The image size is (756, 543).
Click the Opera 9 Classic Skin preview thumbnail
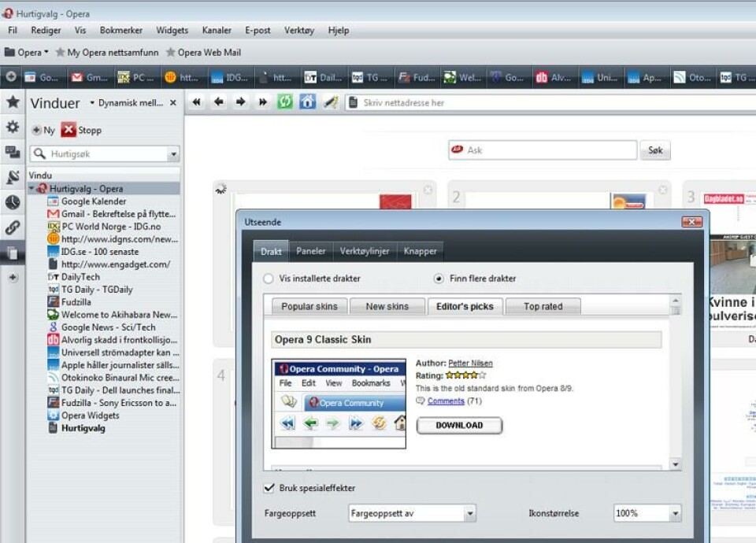click(339, 404)
